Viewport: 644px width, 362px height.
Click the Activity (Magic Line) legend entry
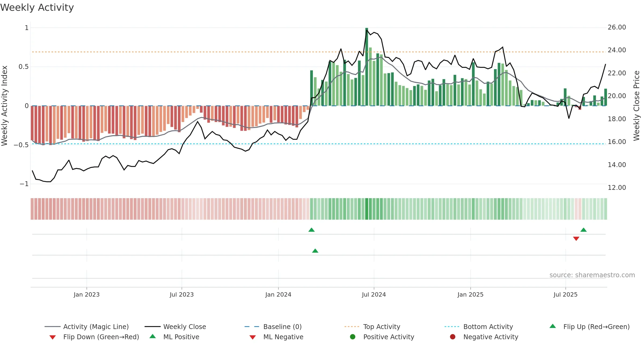(x=87, y=327)
